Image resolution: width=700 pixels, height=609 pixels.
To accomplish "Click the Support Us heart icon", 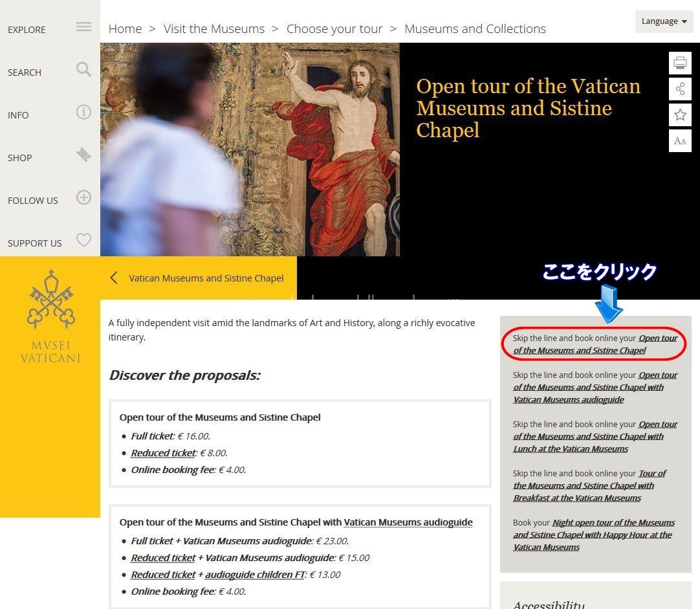I will tap(83, 240).
